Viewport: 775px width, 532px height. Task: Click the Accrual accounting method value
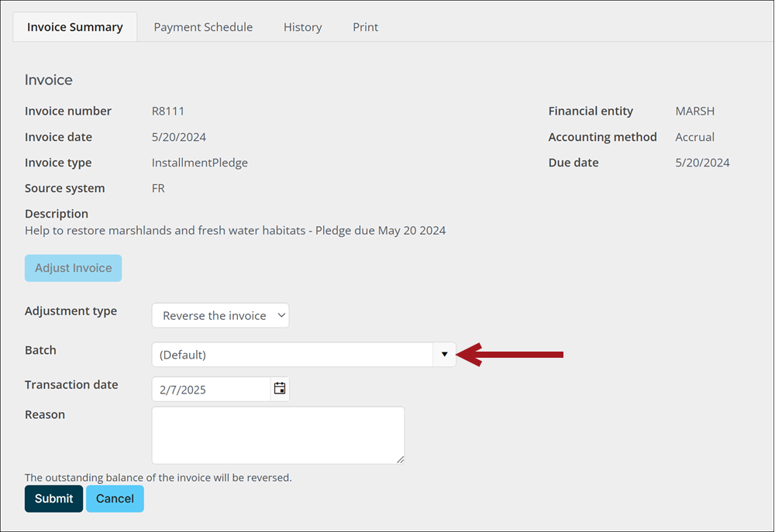coord(694,137)
